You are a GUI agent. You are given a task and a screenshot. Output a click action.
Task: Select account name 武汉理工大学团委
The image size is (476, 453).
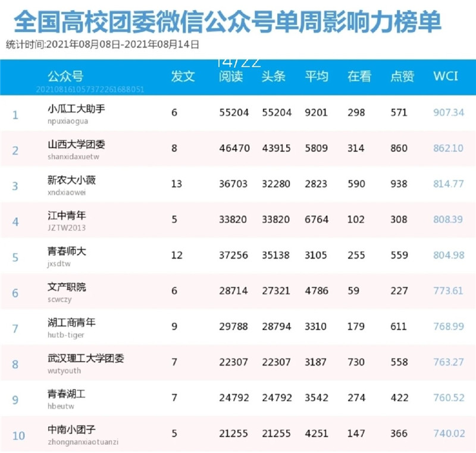click(86, 358)
